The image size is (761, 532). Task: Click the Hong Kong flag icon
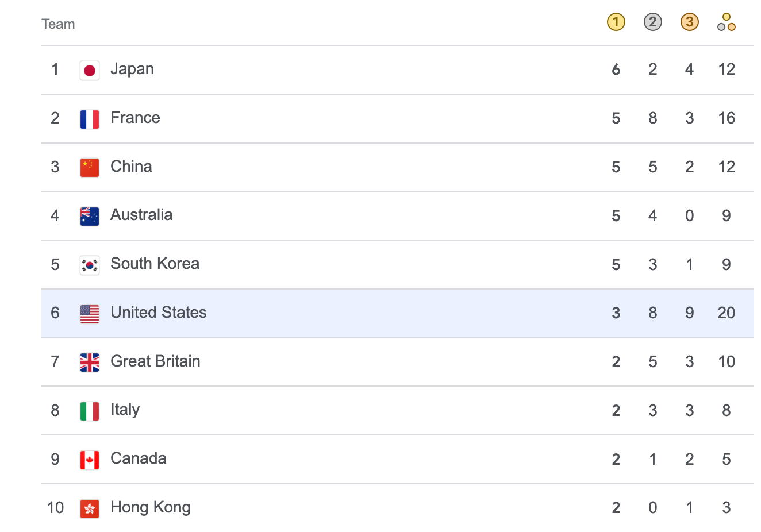pyautogui.click(x=90, y=508)
